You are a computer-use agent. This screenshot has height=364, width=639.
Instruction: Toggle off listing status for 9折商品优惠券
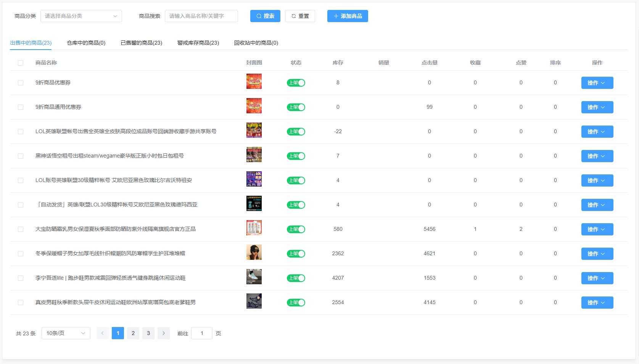[296, 83]
